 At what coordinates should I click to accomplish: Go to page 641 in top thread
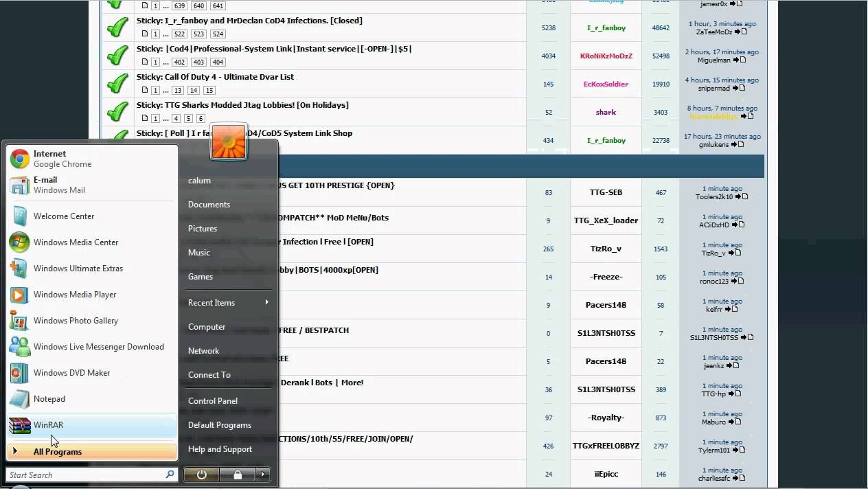218,5
